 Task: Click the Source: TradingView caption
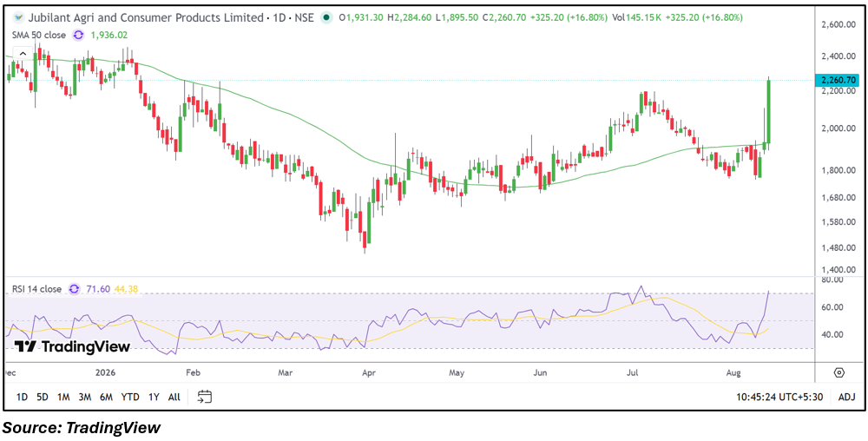(82, 427)
